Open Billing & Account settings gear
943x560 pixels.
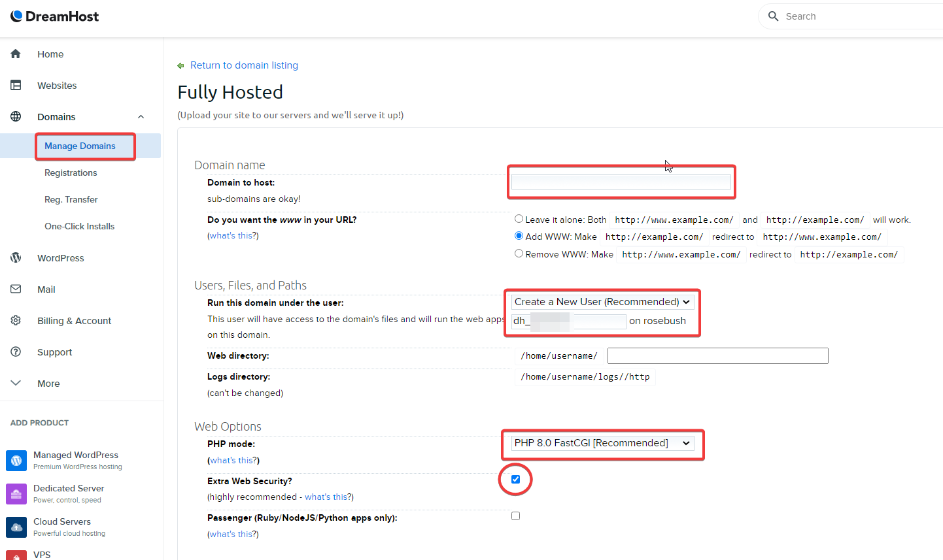click(16, 320)
